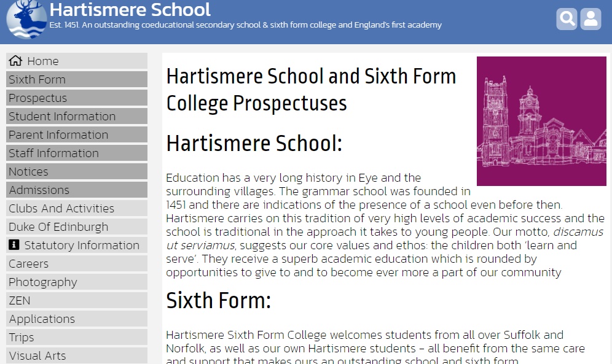Image resolution: width=612 pixels, height=364 pixels.
Task: Click the Statutory Information info icon
Action: [x=14, y=245]
